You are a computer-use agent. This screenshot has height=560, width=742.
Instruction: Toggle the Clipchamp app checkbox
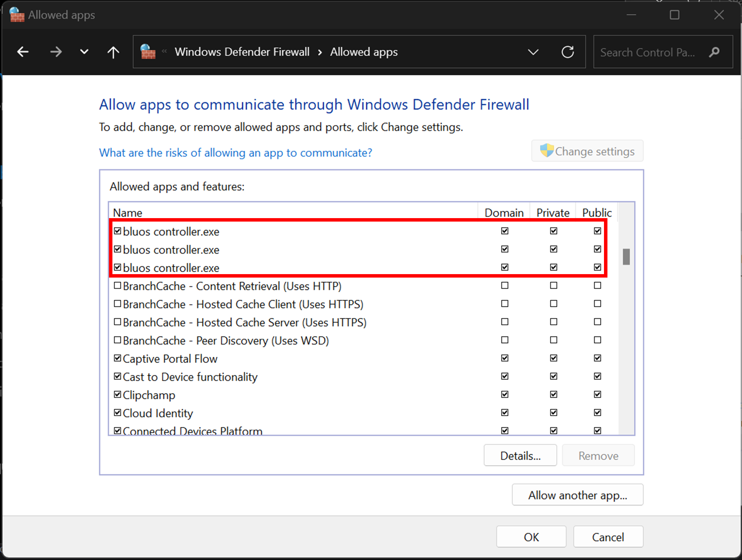tap(118, 394)
